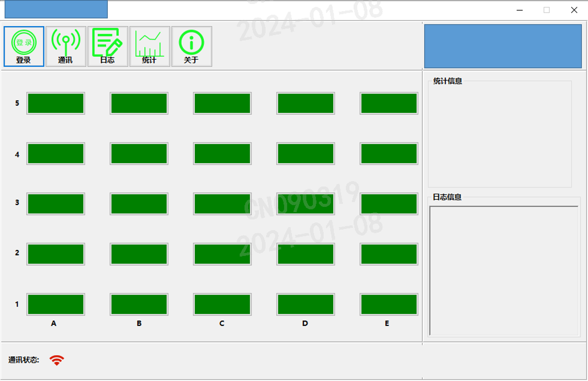Click column label E below the grid

tap(387, 323)
